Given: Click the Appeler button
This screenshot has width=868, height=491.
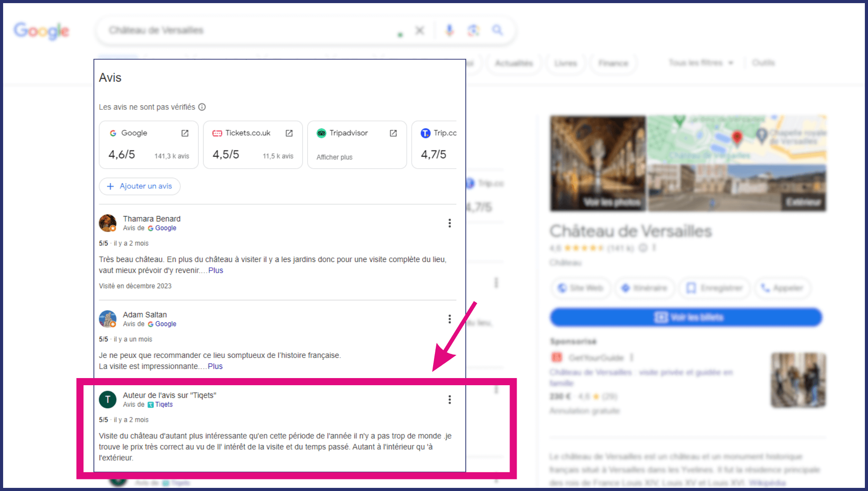Looking at the screenshot, I should pyautogui.click(x=783, y=288).
